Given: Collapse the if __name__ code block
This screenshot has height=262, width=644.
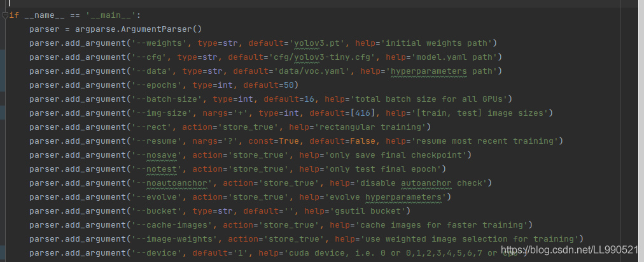Looking at the screenshot, I should point(4,16).
